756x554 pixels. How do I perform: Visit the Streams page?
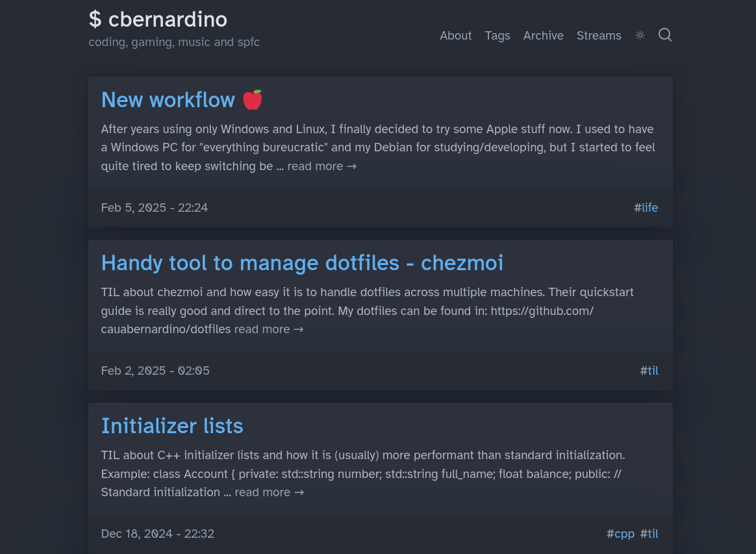point(599,36)
